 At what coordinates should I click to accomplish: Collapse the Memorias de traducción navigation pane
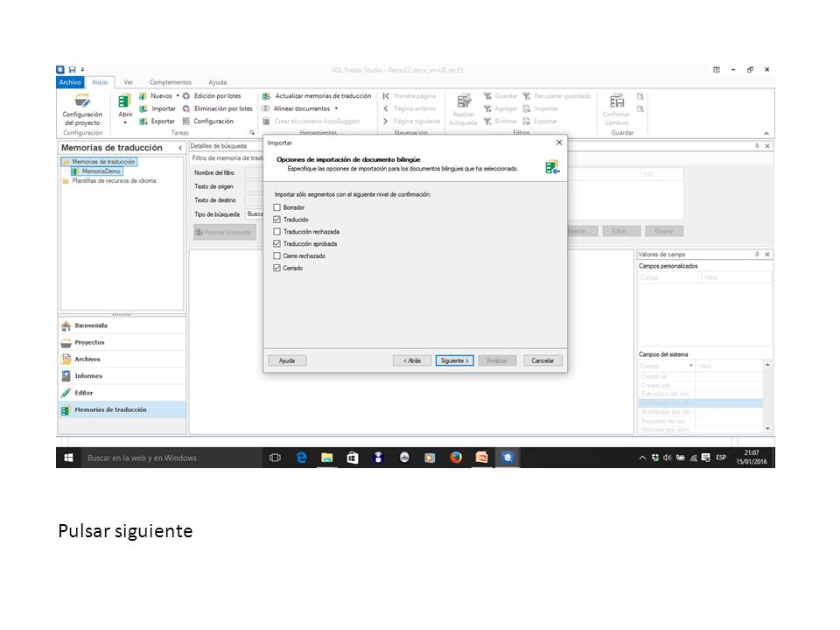click(x=180, y=148)
